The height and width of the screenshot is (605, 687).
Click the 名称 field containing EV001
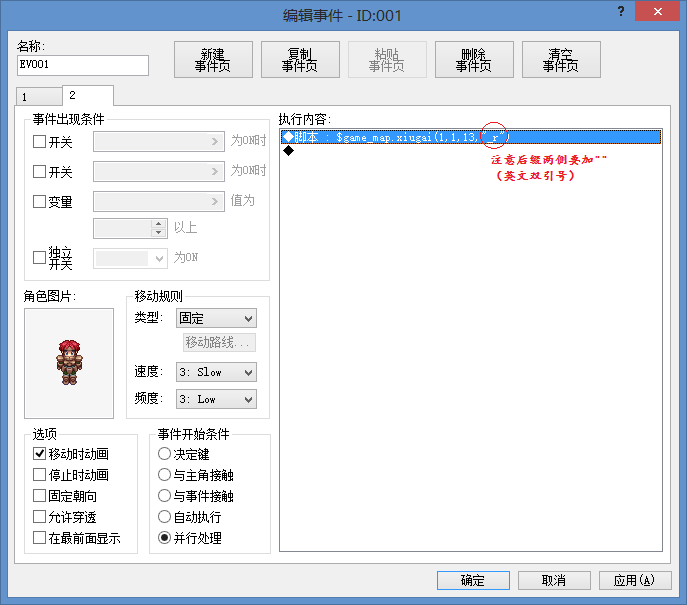point(83,65)
